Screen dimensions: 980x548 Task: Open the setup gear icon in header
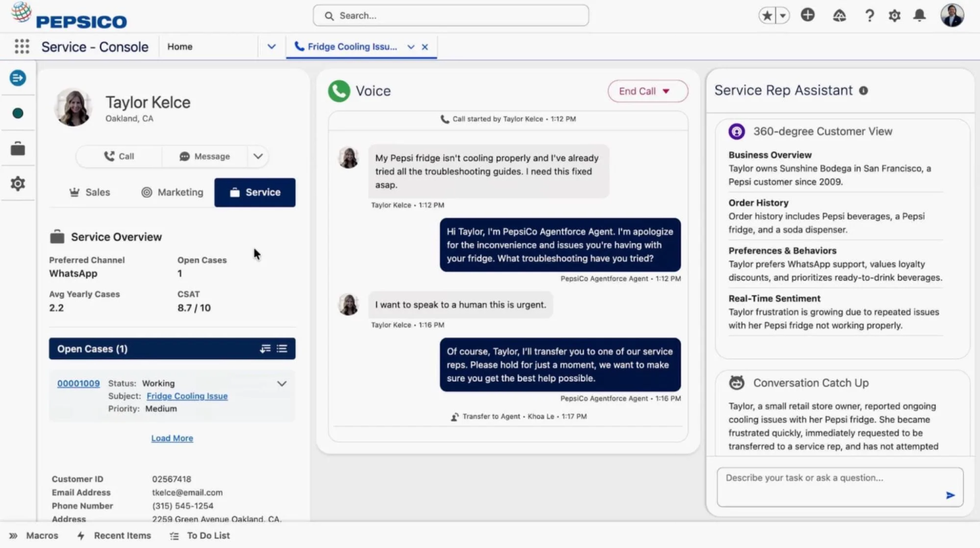894,15
